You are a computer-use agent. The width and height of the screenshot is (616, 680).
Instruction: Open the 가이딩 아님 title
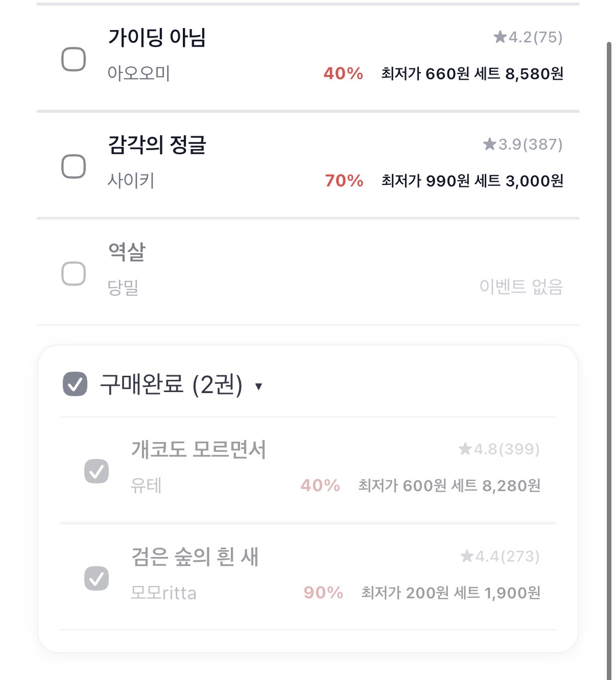tap(157, 38)
